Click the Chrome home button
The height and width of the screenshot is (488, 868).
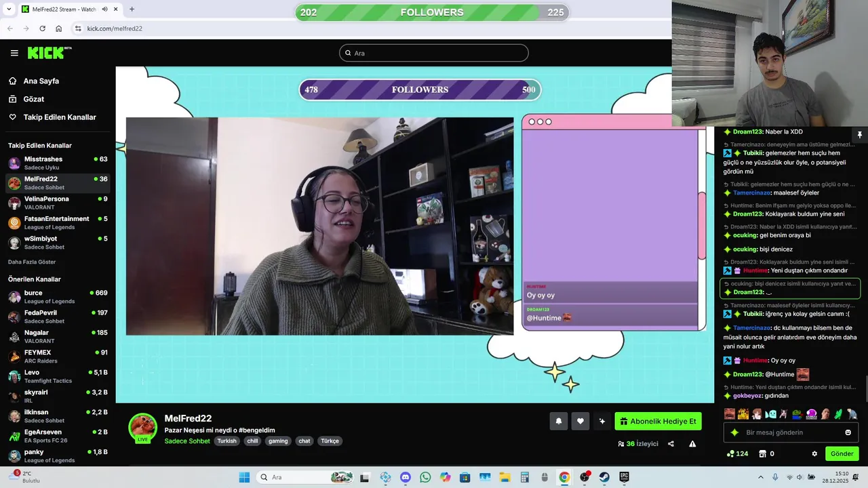pos(59,28)
